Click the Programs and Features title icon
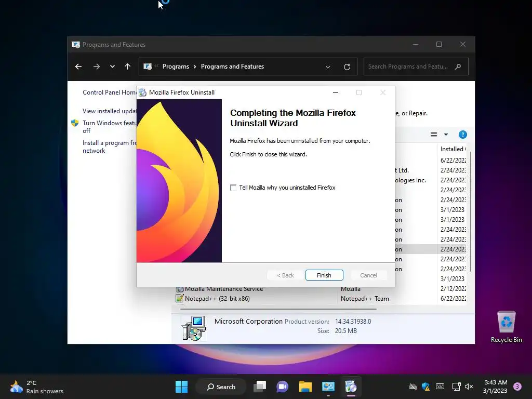 [76, 45]
